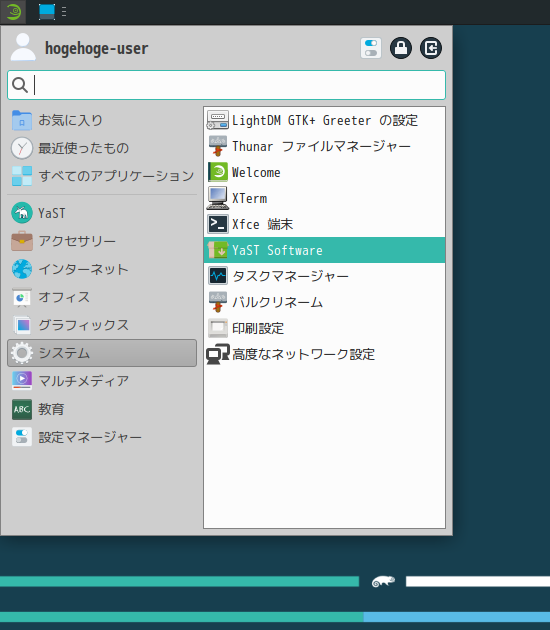The width and height of the screenshot is (550, 630).
Task: Open the オフィス category label
Action: point(64,297)
